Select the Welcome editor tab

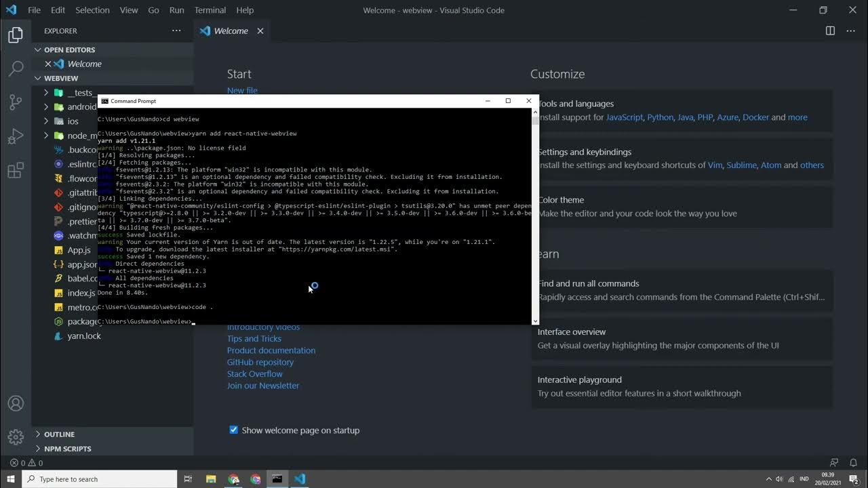tap(231, 30)
